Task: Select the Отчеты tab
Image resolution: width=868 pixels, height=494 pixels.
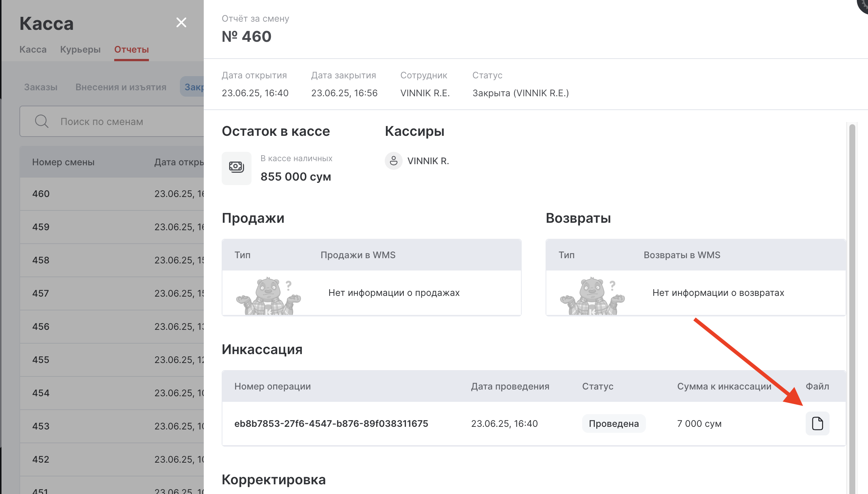Action: pyautogui.click(x=131, y=50)
